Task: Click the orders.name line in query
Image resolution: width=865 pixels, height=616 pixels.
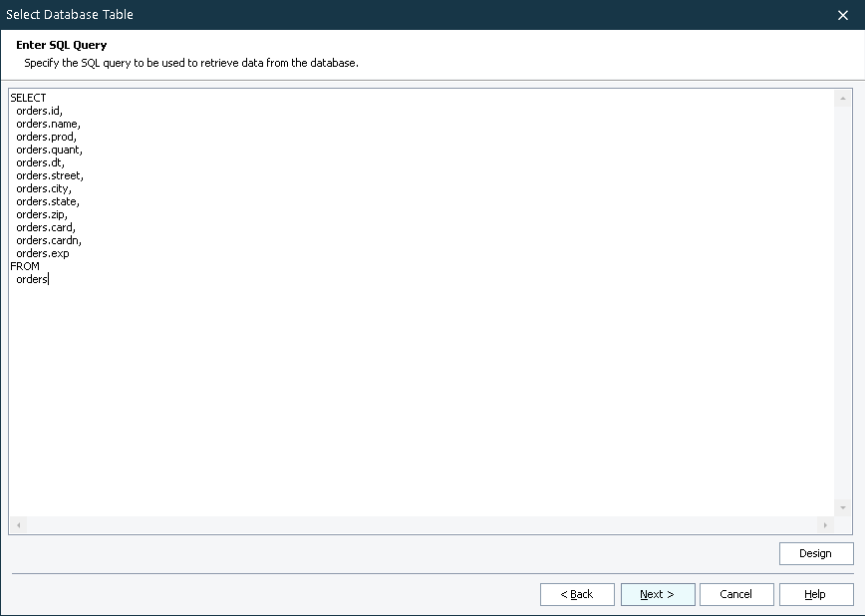Action: 48,124
